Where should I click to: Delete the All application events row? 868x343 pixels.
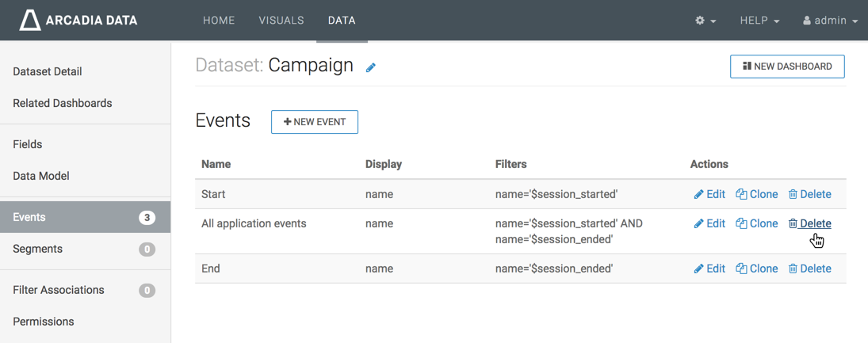[809, 223]
